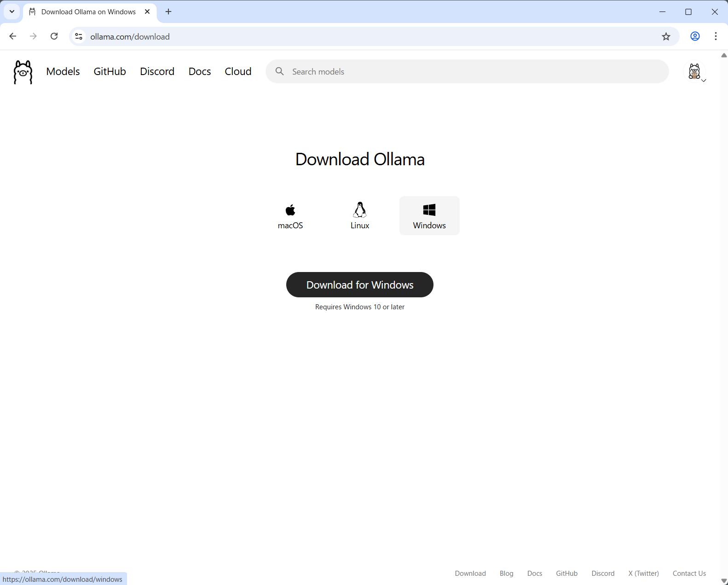The width and height of the screenshot is (728, 585).
Task: Follow the Contact Us footer link
Action: tap(689, 573)
